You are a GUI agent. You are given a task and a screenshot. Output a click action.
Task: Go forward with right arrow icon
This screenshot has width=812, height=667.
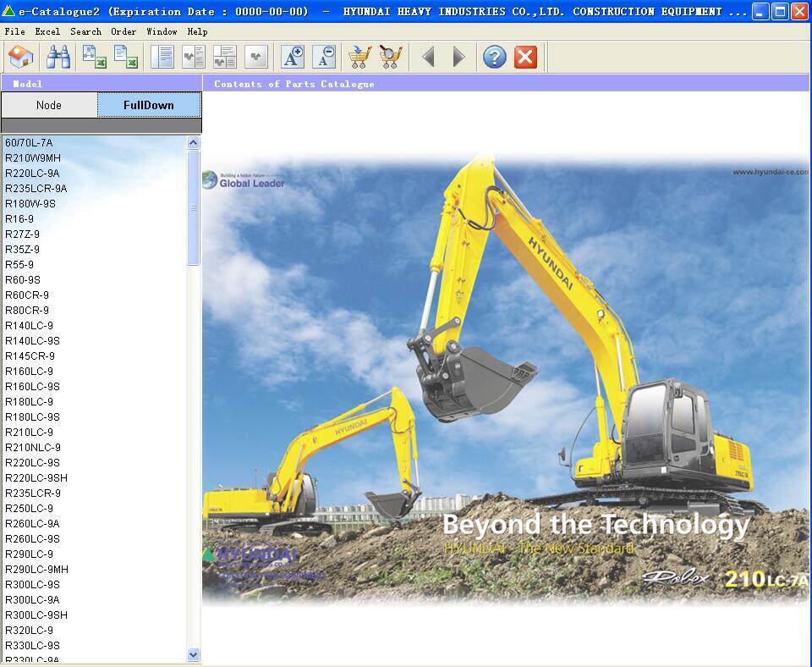(x=458, y=57)
